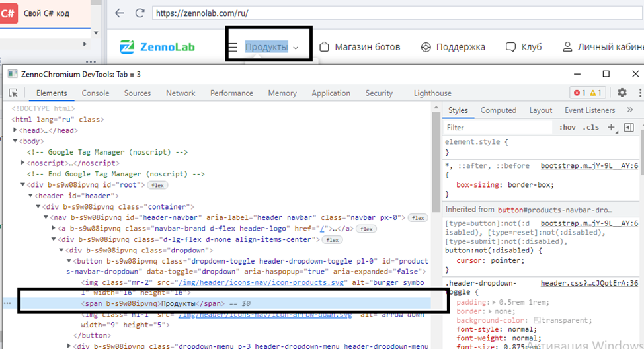Open the Продукты dropdown menu
Viewport: 644px width, 349px height.
[x=272, y=47]
